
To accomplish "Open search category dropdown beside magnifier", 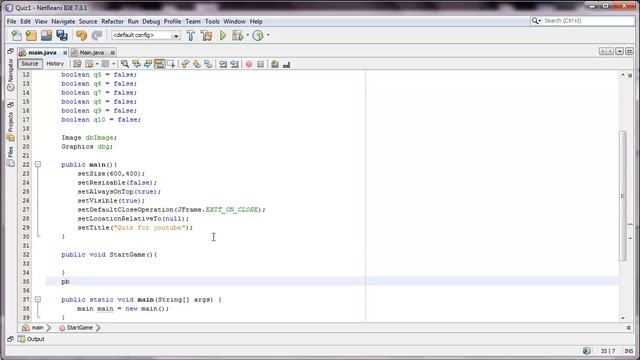I will pos(540,21).
